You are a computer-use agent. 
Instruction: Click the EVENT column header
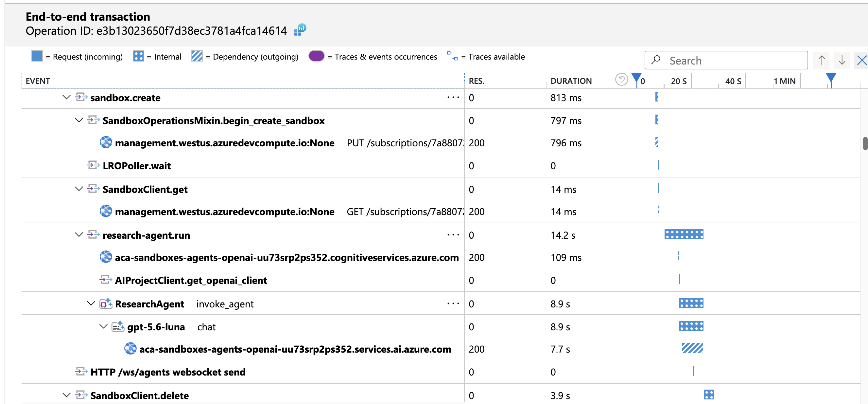coord(243,81)
